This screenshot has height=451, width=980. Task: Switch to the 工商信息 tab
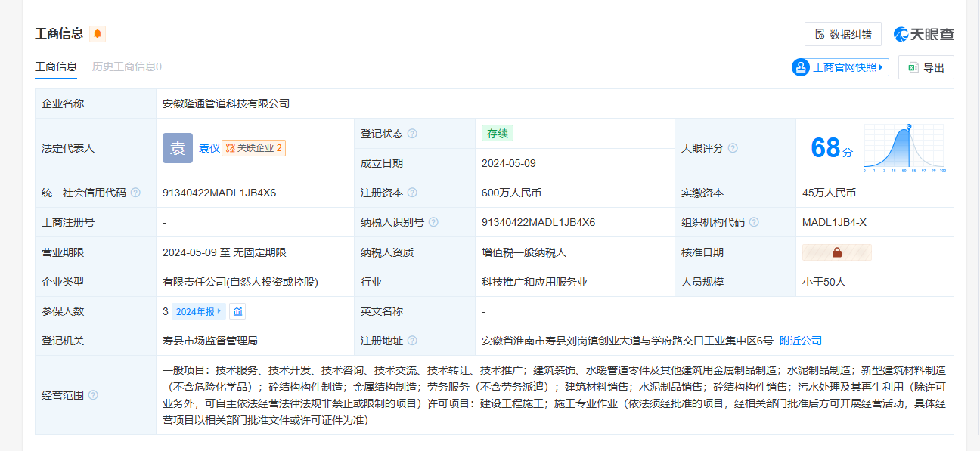[x=56, y=66]
